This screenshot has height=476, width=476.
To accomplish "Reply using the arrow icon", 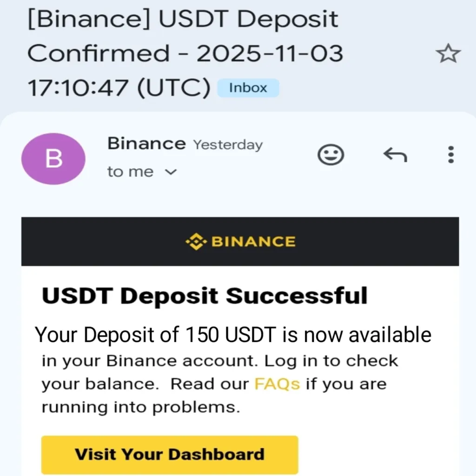I will click(395, 155).
